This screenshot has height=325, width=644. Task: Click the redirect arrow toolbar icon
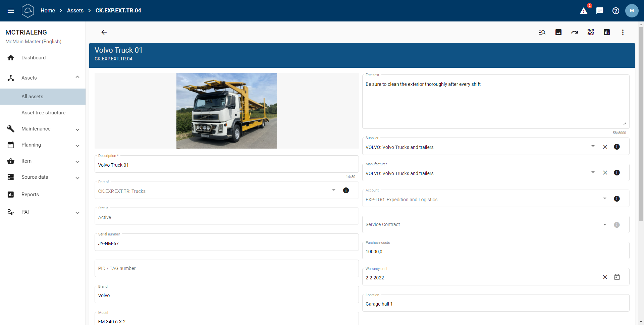(x=575, y=32)
